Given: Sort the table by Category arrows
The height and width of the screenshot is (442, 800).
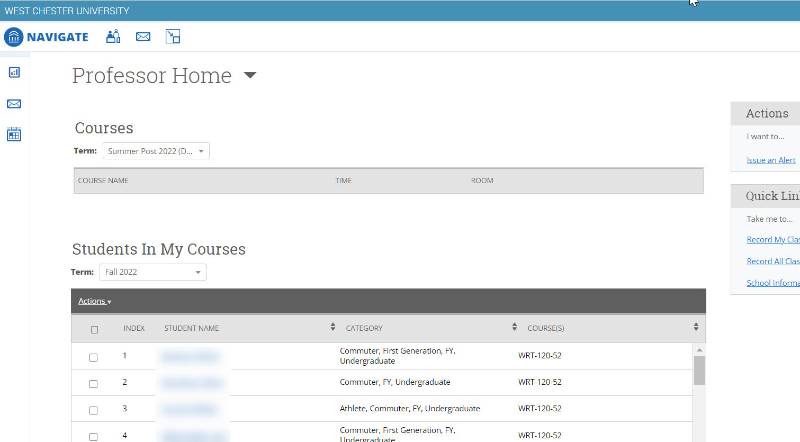Looking at the screenshot, I should tap(515, 328).
